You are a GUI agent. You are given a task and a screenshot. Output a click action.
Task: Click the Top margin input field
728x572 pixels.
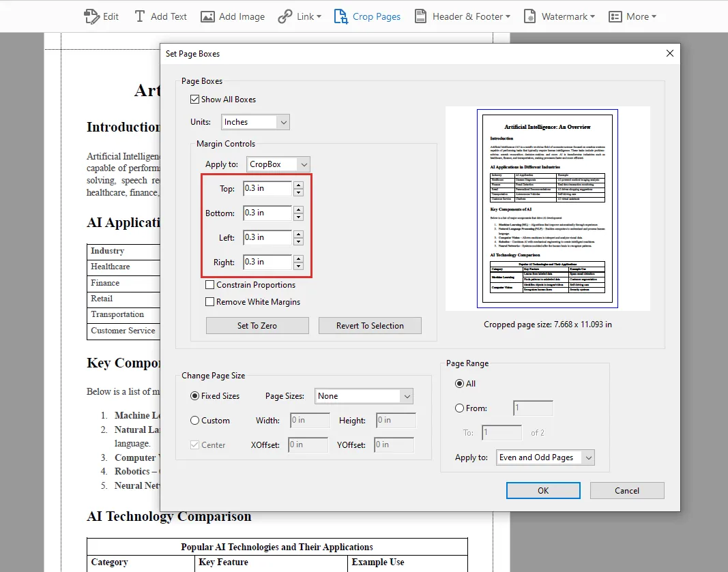[267, 188]
